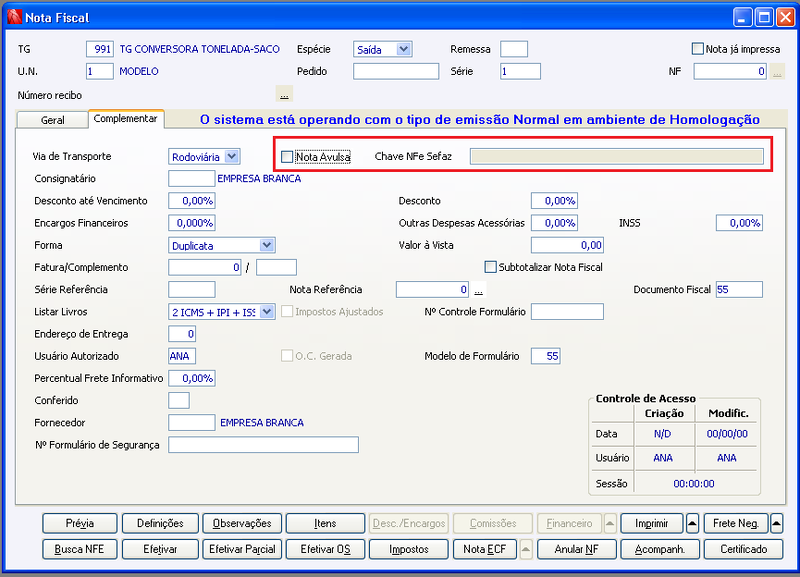Click the Prévia button

(x=80, y=523)
